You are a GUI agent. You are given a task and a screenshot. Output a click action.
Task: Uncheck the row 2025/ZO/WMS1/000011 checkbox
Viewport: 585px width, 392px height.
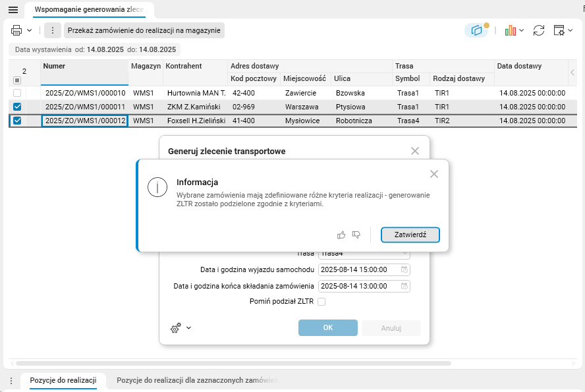(x=17, y=107)
